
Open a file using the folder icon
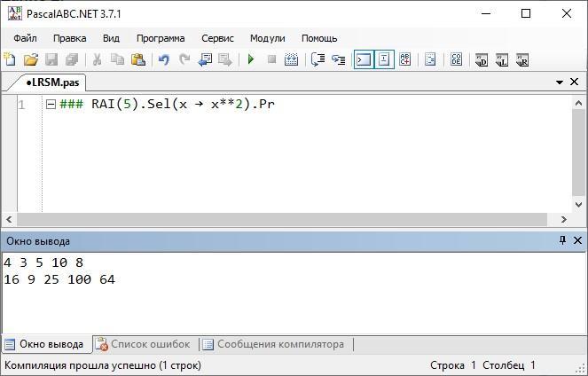click(31, 59)
